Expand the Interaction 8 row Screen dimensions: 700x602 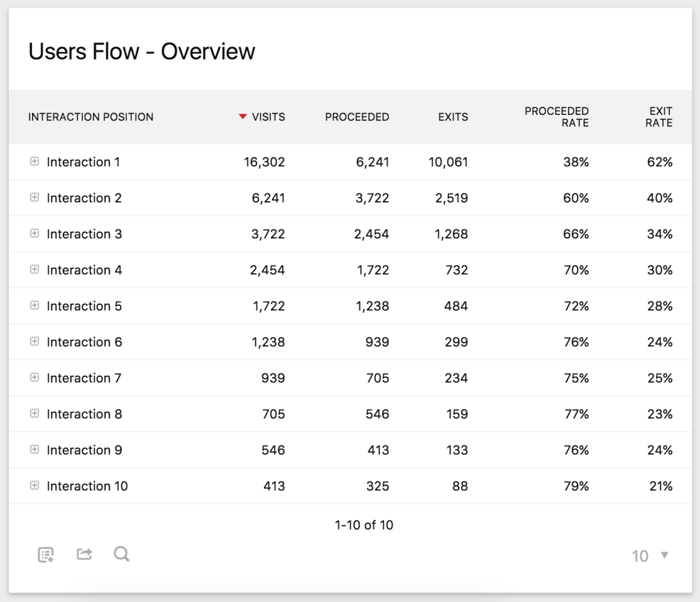pos(34,413)
